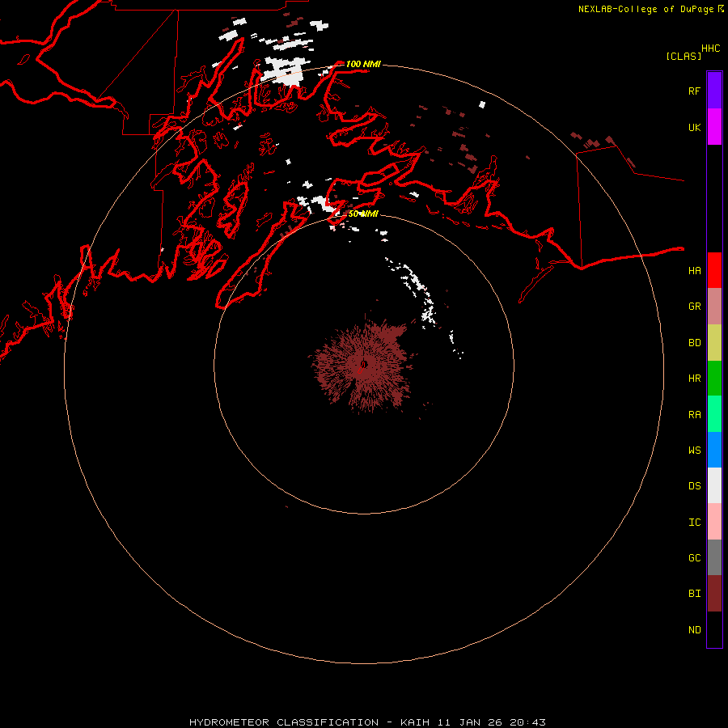The height and width of the screenshot is (728, 728).
Task: Click the GC legend label
Action: click(x=694, y=558)
